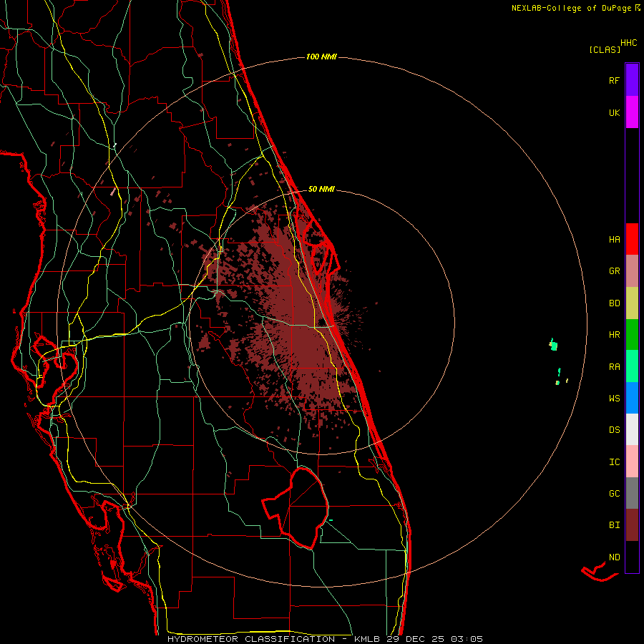
Task: Click the '03:05' timestamp in caption
Action: (x=467, y=639)
